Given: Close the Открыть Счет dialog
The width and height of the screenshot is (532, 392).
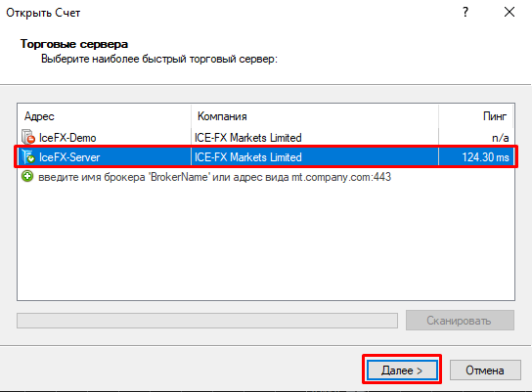Looking at the screenshot, I should [510, 12].
